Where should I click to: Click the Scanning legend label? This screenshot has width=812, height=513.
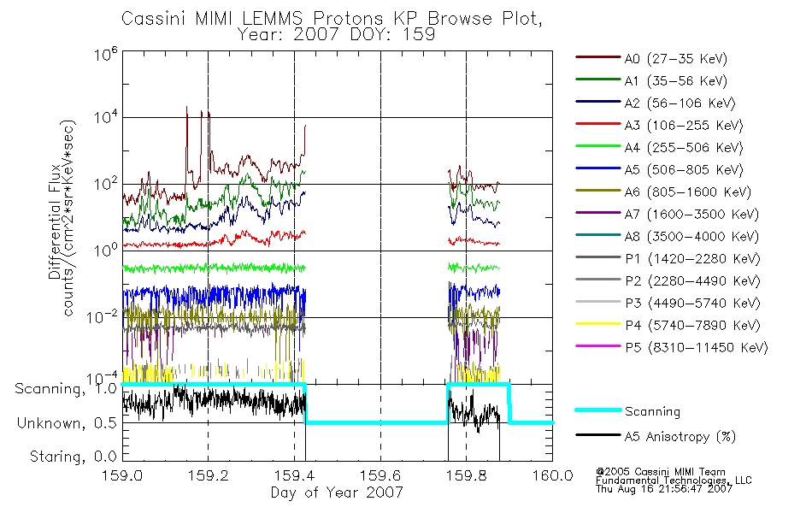(652, 412)
